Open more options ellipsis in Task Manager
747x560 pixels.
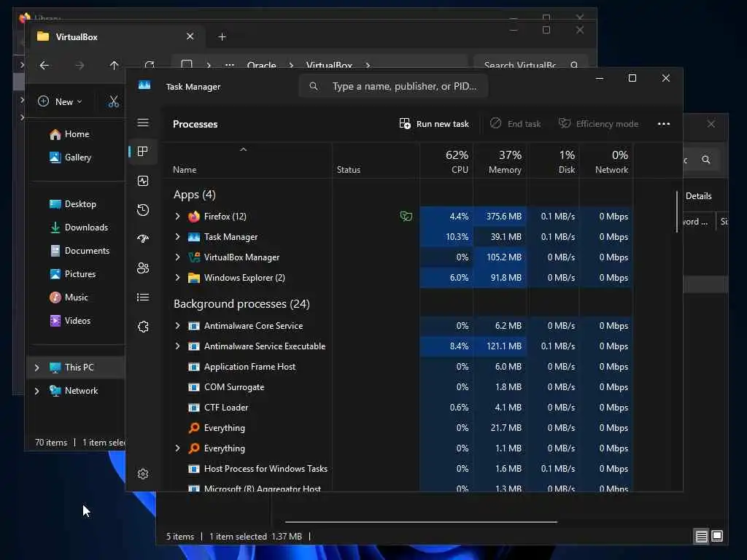(664, 124)
